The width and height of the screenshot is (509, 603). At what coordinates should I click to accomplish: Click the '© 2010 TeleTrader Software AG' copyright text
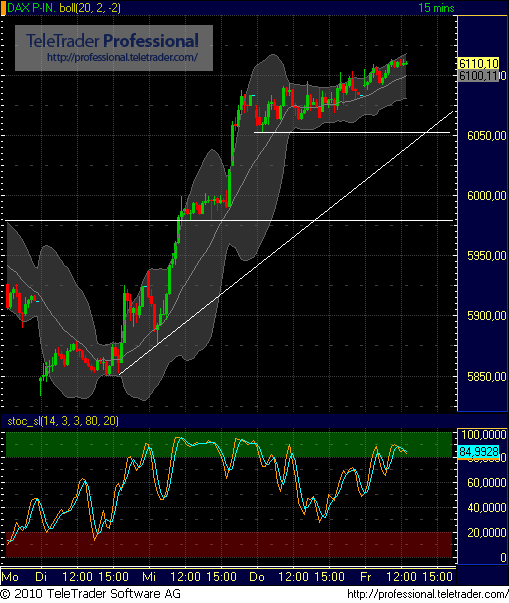pyautogui.click(x=90, y=594)
